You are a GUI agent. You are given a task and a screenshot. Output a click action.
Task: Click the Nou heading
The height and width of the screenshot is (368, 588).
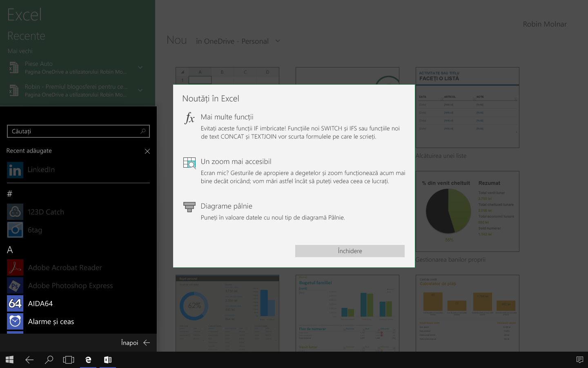[177, 40]
